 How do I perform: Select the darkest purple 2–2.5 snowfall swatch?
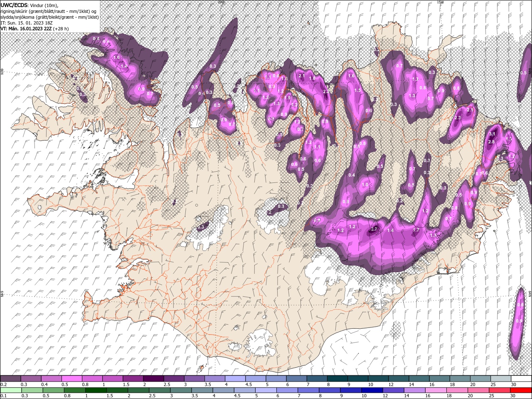(153, 379)
